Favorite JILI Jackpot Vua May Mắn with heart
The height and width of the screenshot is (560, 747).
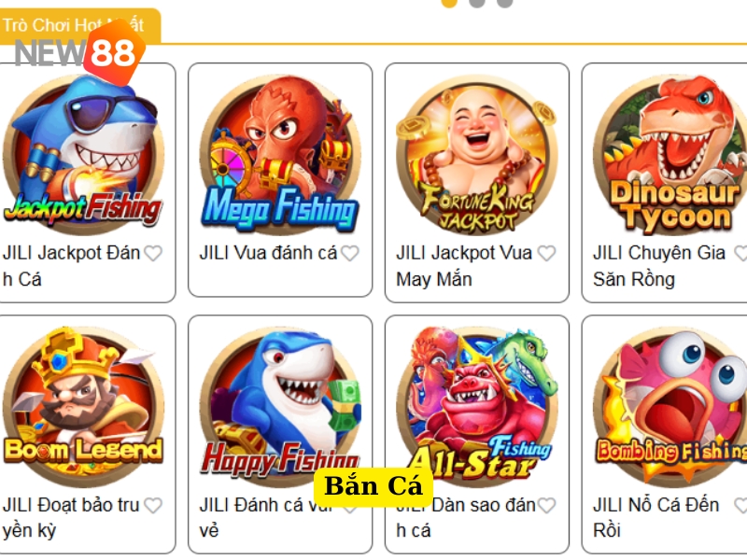[546, 253]
